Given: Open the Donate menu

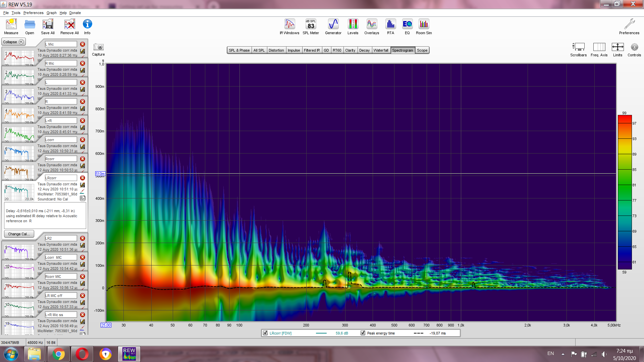Looking at the screenshot, I should [x=75, y=13].
